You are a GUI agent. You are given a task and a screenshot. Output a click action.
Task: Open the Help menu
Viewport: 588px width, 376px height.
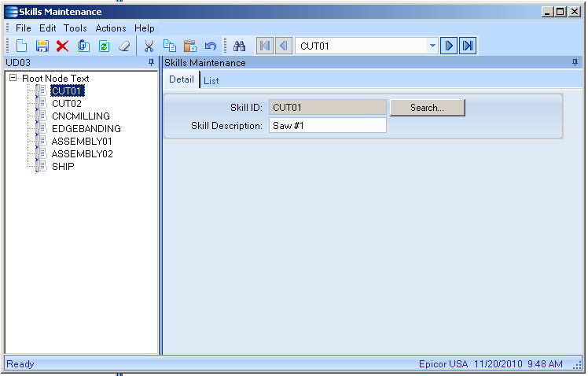coord(145,28)
